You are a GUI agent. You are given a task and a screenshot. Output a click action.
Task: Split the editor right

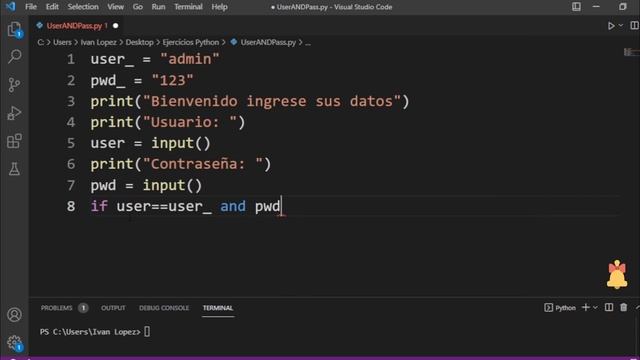click(634, 25)
